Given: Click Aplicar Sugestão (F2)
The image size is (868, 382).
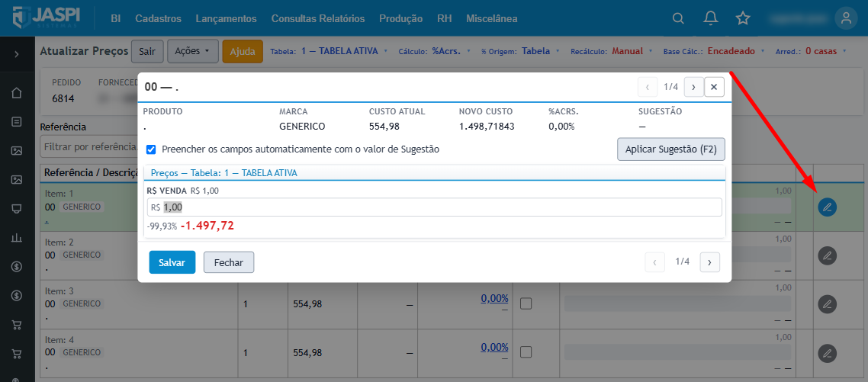Looking at the screenshot, I should [x=671, y=149].
